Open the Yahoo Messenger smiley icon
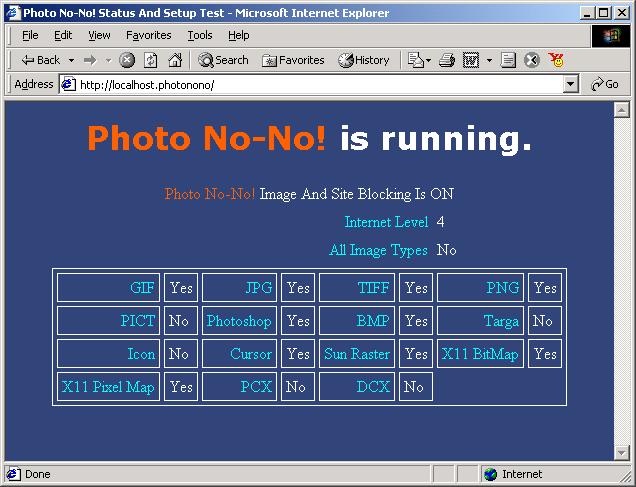This screenshot has height=487, width=636. coord(556,60)
